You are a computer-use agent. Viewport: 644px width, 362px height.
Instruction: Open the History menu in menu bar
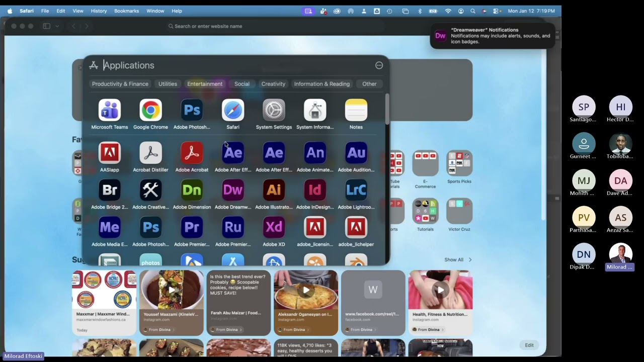(99, 11)
